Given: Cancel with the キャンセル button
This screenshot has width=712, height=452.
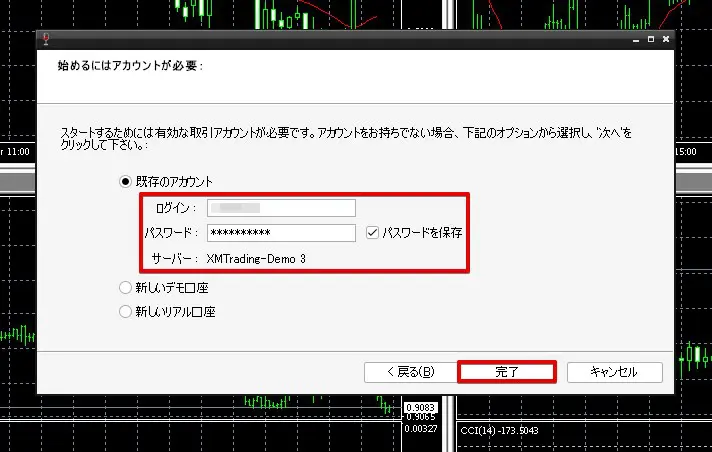Looking at the screenshot, I should (x=614, y=371).
